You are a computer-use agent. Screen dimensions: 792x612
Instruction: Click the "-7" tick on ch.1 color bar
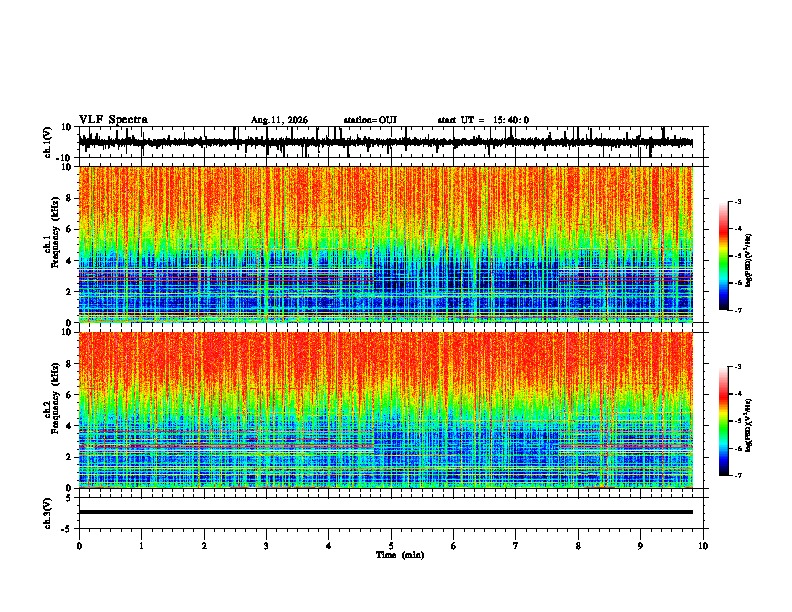click(738, 310)
